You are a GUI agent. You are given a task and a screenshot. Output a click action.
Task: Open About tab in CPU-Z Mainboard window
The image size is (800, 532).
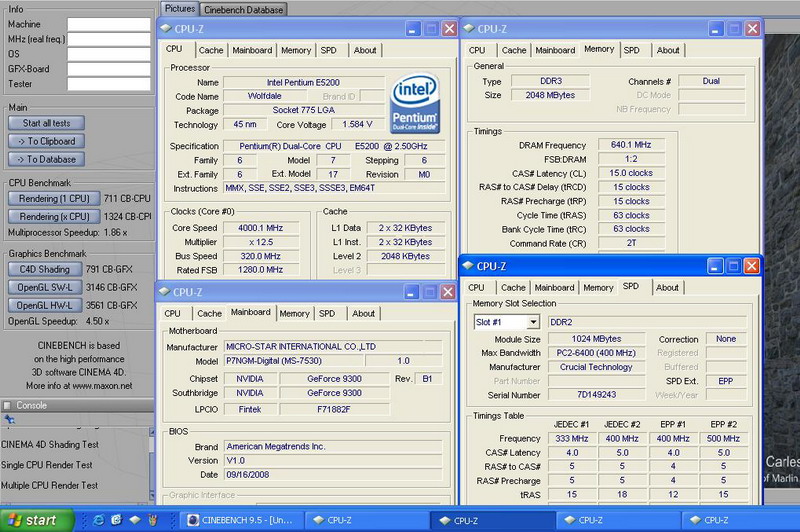click(363, 313)
